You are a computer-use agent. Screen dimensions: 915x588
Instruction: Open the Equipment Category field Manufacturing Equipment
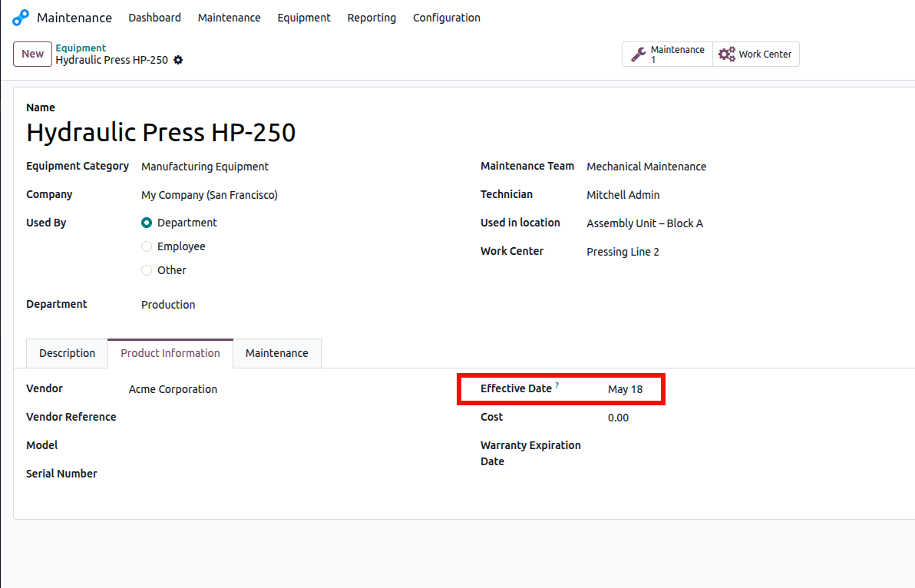click(205, 167)
